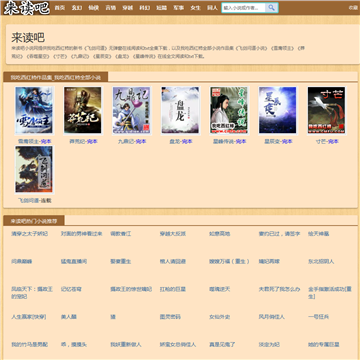Image resolution: width=360 pixels, height=360 pixels.
Task: Focus the novel search input box
Action: coord(244,8)
